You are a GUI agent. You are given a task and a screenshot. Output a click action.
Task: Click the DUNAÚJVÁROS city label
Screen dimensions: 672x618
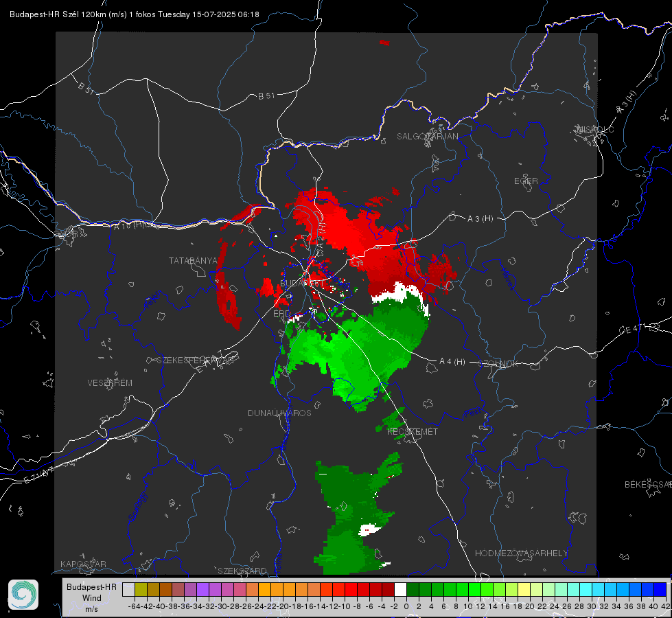[279, 413]
